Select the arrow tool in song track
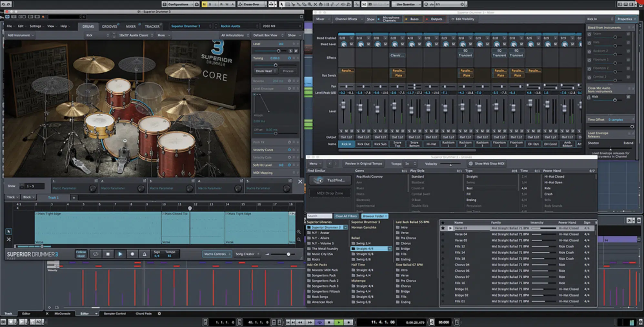 coord(9,231)
